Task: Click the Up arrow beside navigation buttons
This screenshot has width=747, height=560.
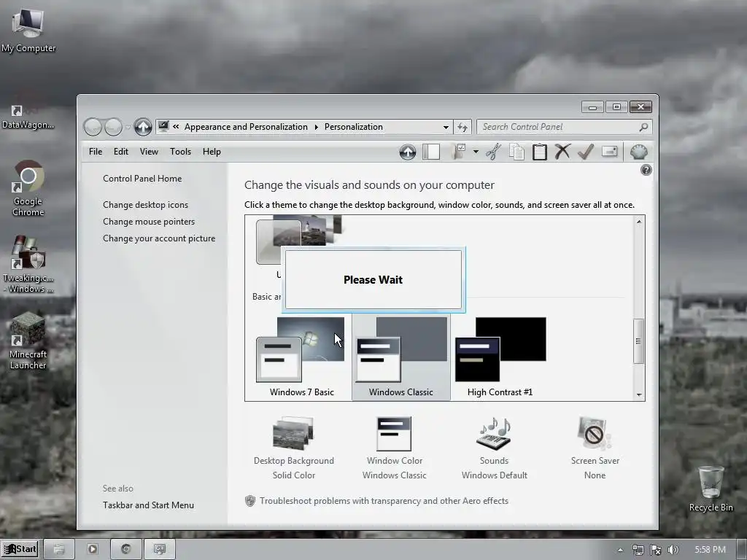Action: coord(142,127)
